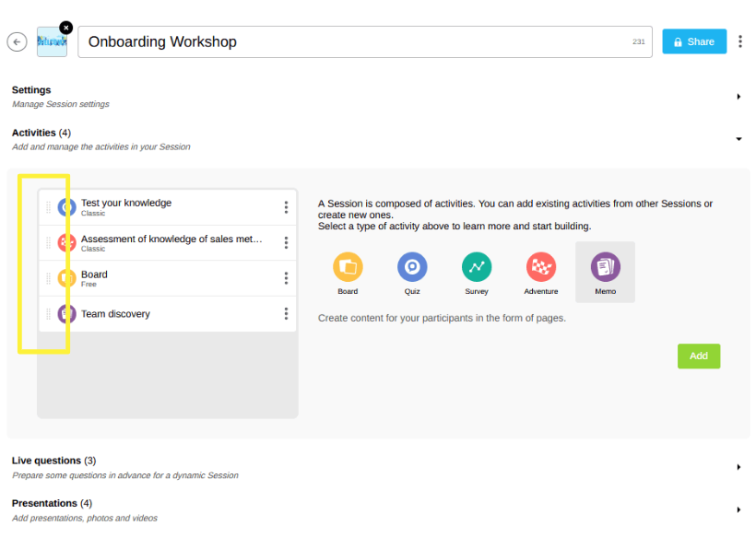The image size is (756, 549).
Task: Click the back arrow icon
Action: pos(17,41)
